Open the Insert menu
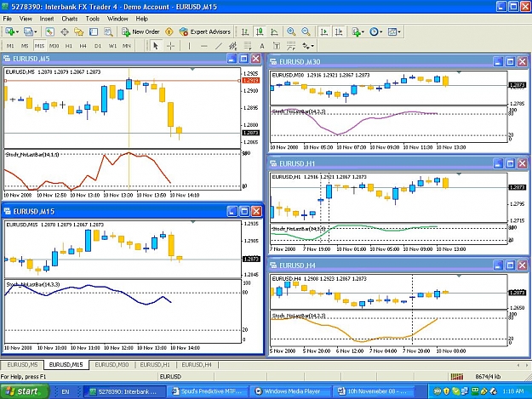The image size is (532, 399). point(47,19)
